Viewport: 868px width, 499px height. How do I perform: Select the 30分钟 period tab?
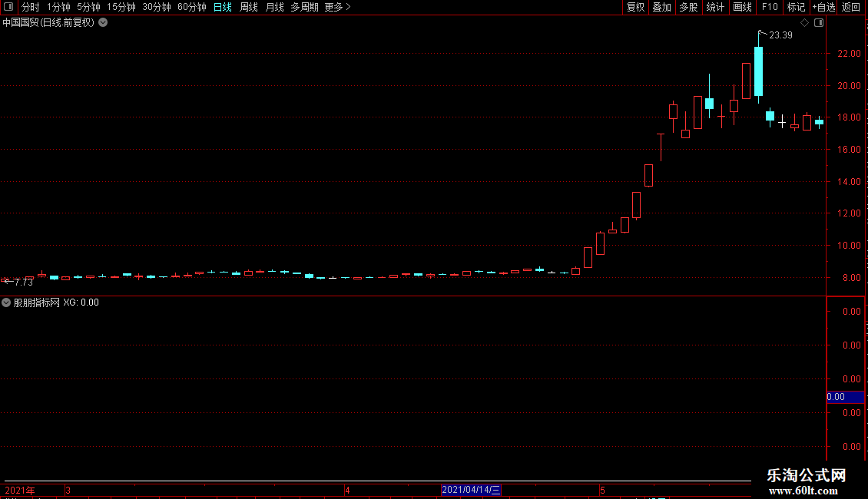[156, 7]
